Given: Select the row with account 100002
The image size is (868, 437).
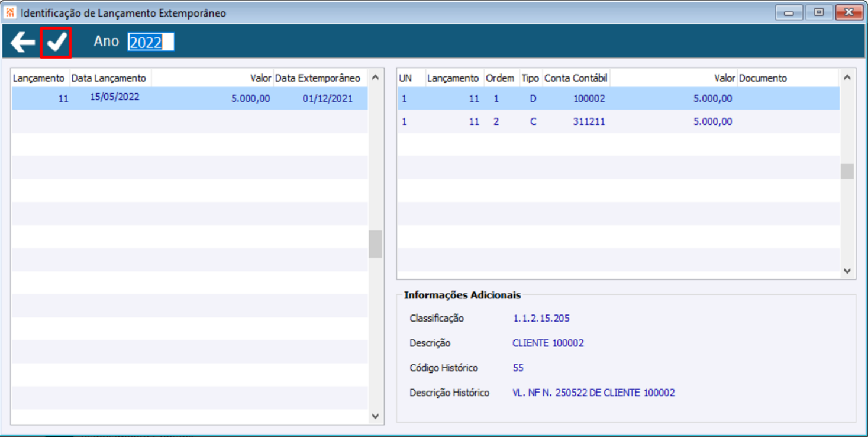Looking at the screenshot, I should click(x=618, y=98).
